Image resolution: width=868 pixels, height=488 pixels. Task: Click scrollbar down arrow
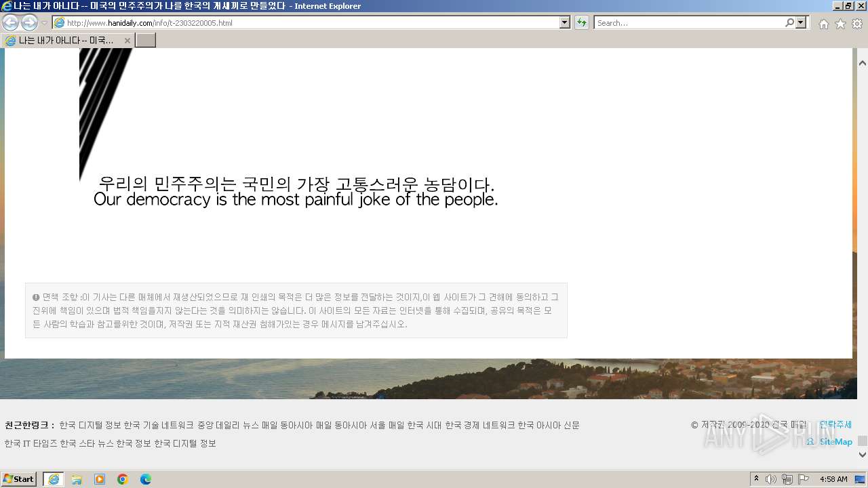(x=863, y=456)
